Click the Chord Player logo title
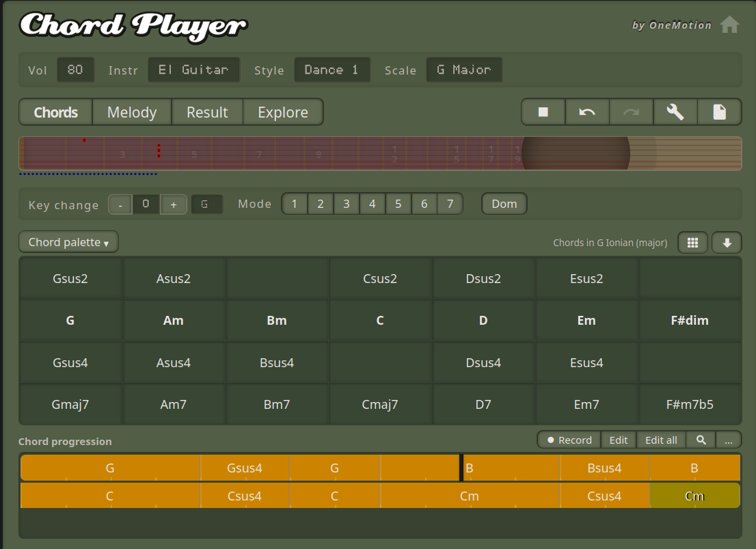This screenshot has width=756, height=549. pyautogui.click(x=133, y=26)
